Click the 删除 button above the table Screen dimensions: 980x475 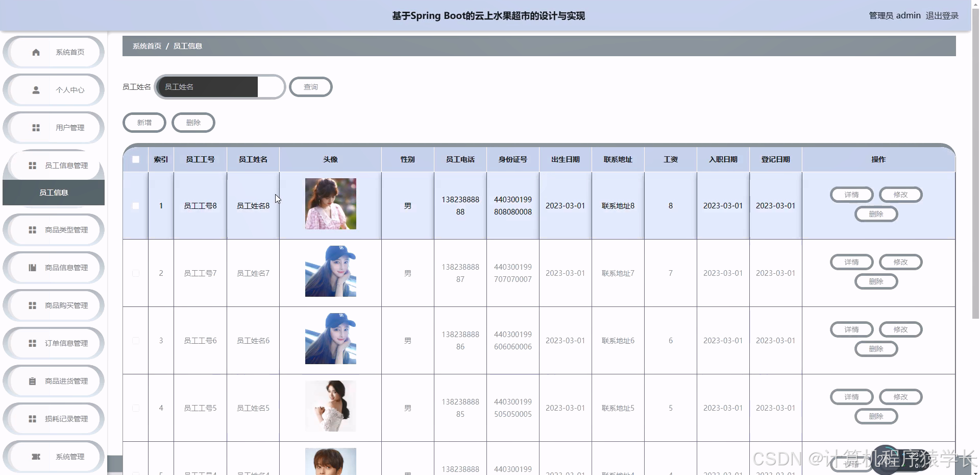point(193,123)
